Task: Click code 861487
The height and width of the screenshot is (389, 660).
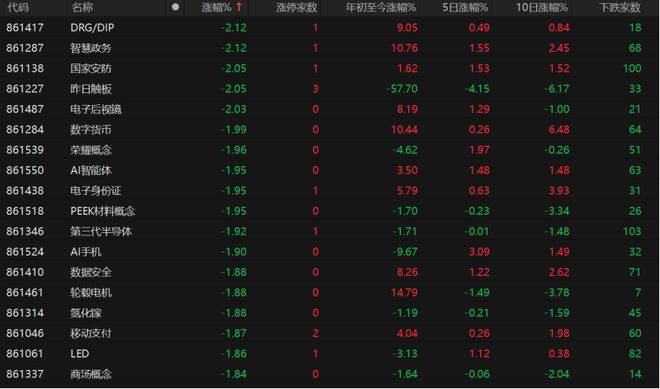Action: click(x=25, y=109)
